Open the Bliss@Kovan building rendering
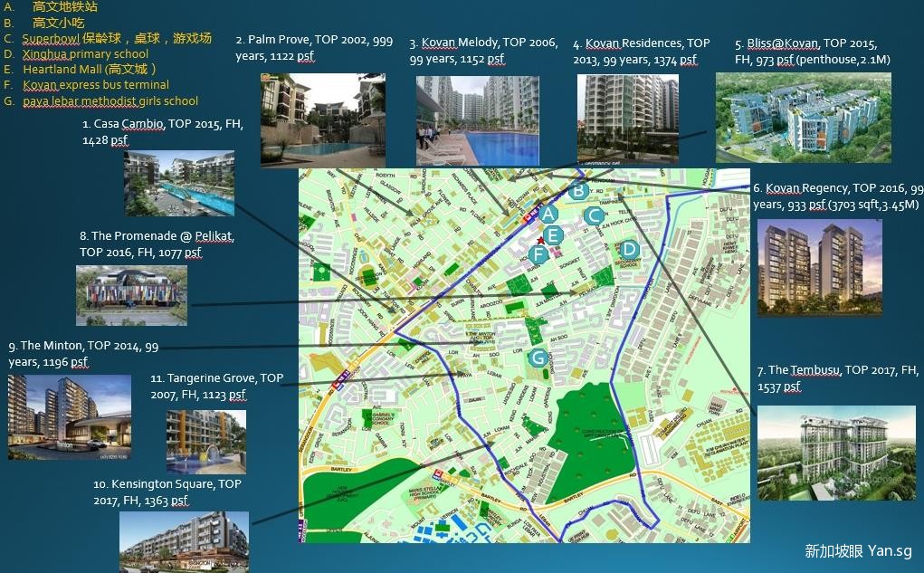The height and width of the screenshot is (573, 924). [x=803, y=118]
